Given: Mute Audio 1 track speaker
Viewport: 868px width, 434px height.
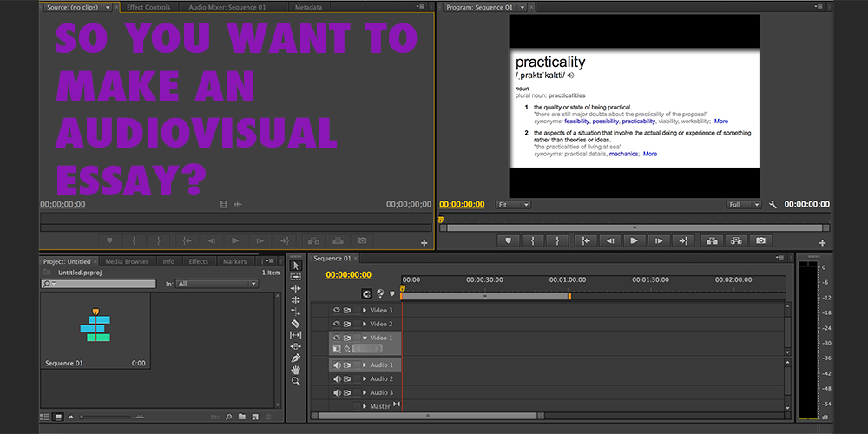Looking at the screenshot, I should point(336,365).
